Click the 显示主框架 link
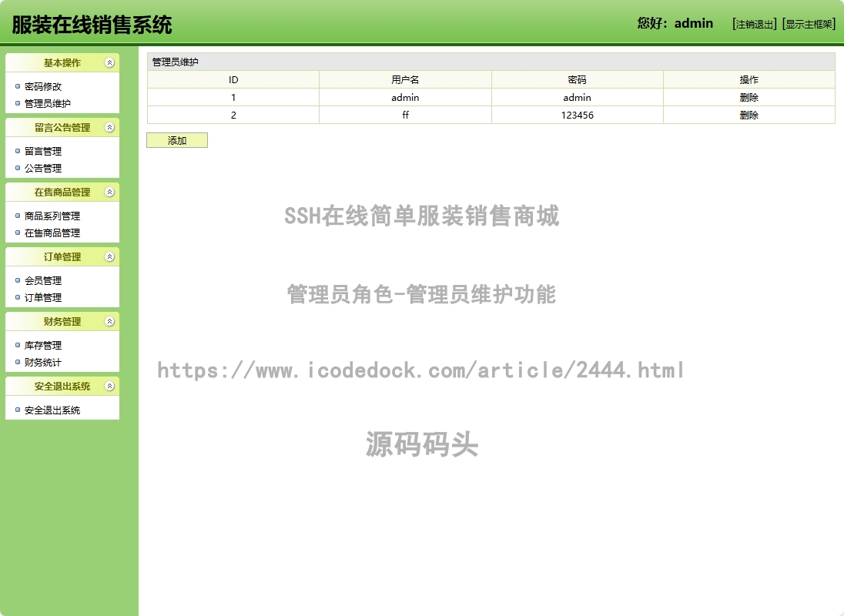This screenshot has height=616, width=844. (809, 24)
